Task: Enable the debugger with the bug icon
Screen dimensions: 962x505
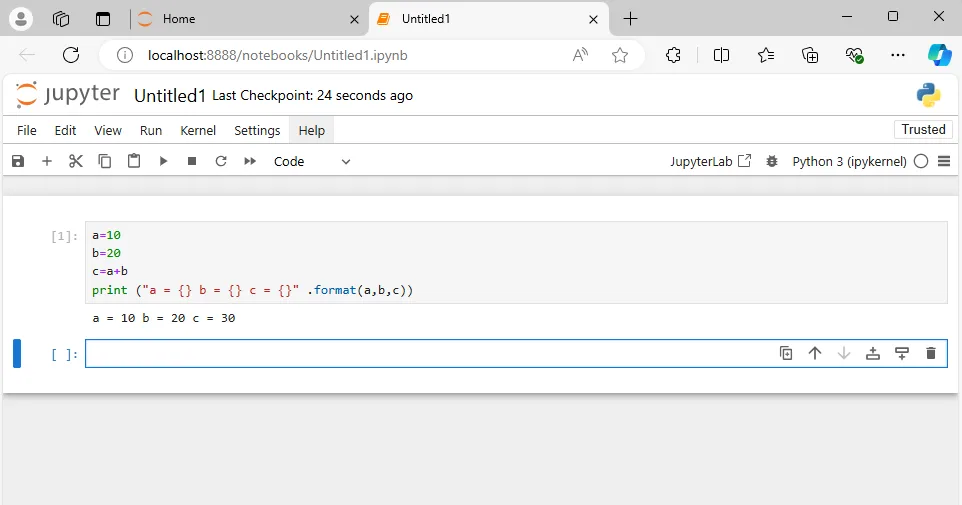Action: click(x=772, y=161)
